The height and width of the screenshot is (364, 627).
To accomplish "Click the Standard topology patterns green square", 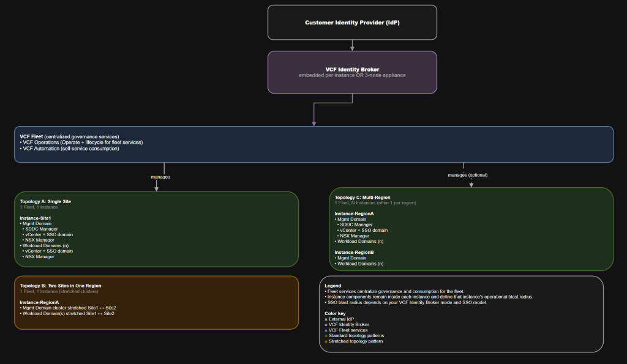I will pos(326,335).
